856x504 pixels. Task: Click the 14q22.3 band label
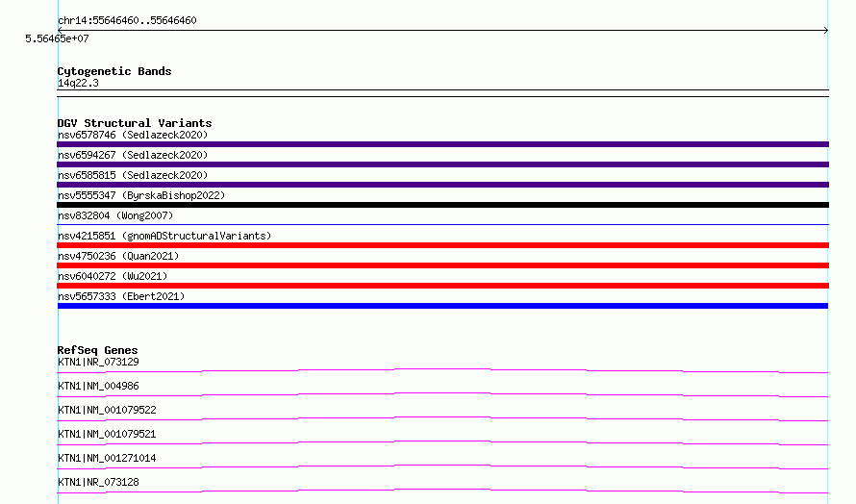(x=78, y=83)
